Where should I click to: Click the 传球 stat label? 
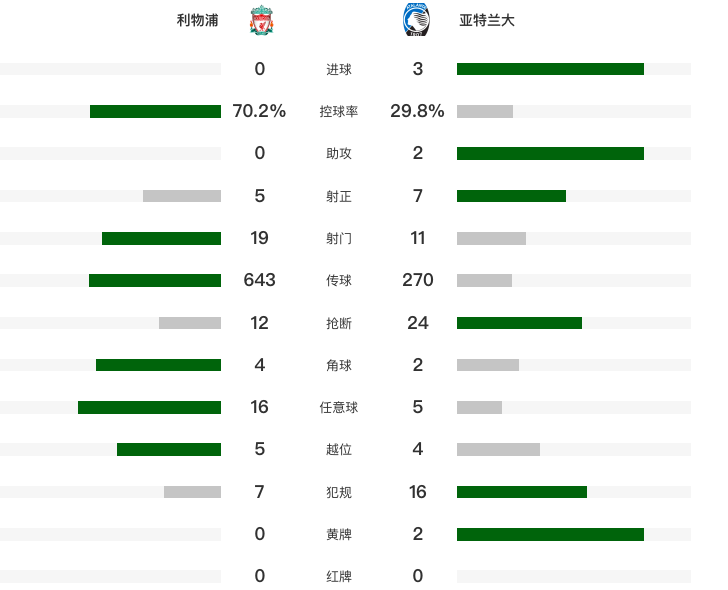[x=339, y=281]
